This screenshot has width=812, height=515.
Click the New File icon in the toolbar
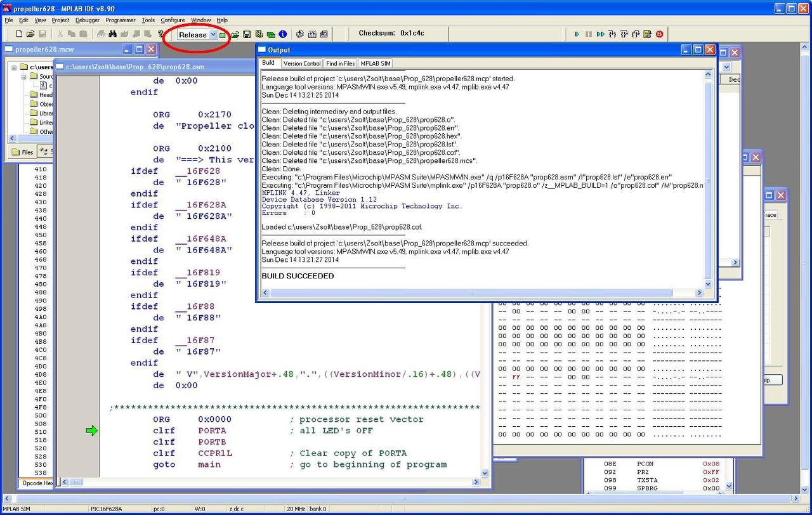[x=19, y=34]
